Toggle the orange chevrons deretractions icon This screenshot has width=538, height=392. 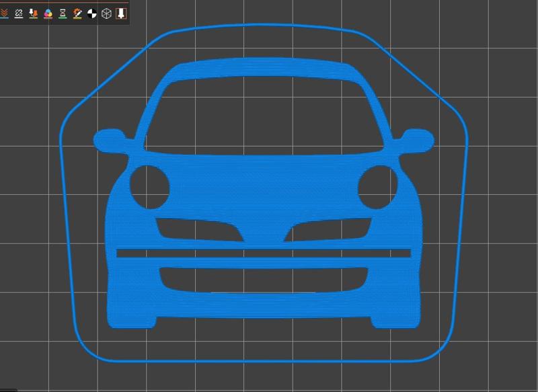4,13
